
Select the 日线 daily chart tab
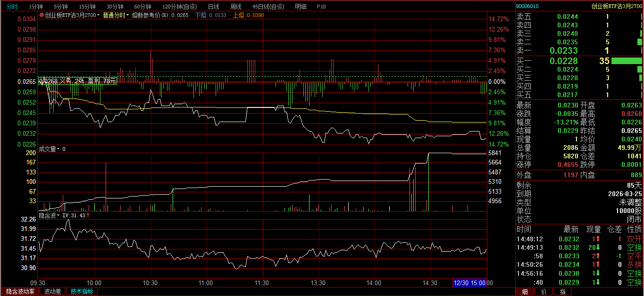(214, 7)
